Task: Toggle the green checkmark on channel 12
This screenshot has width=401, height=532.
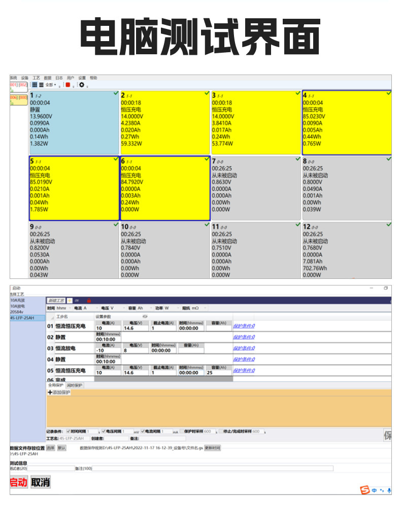Action: pyautogui.click(x=389, y=224)
